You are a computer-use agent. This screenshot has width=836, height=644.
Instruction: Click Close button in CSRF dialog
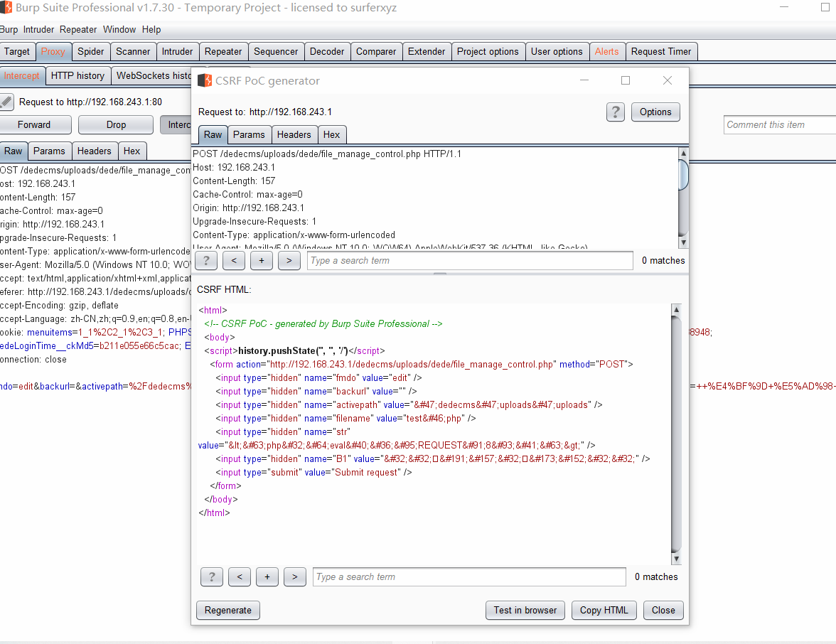[x=663, y=611]
